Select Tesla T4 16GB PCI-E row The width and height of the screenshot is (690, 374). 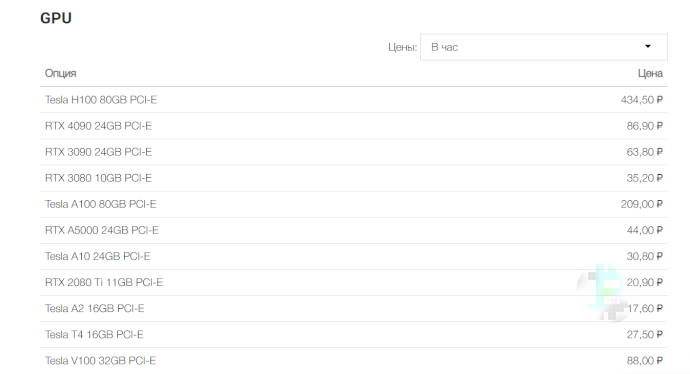tap(354, 334)
